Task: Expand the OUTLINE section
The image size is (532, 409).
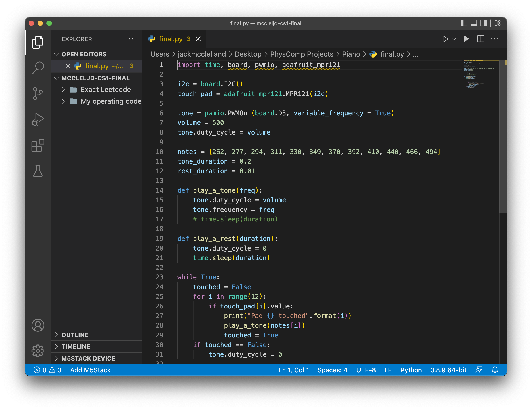Action: [x=75, y=335]
